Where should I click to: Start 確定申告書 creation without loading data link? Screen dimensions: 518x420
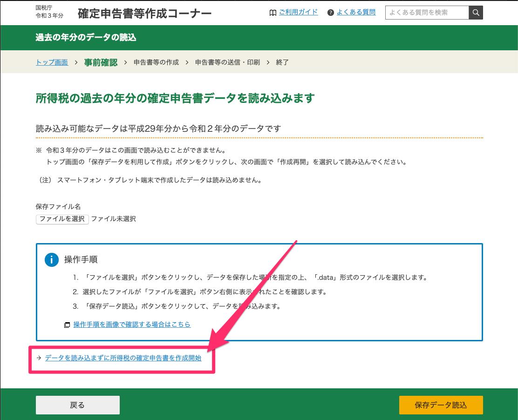click(123, 358)
